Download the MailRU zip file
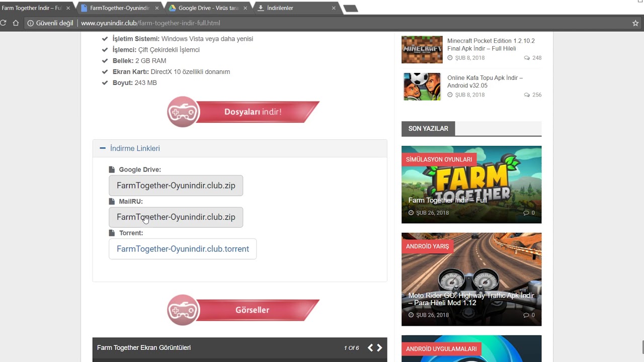This screenshot has height=362, width=644. click(176, 217)
